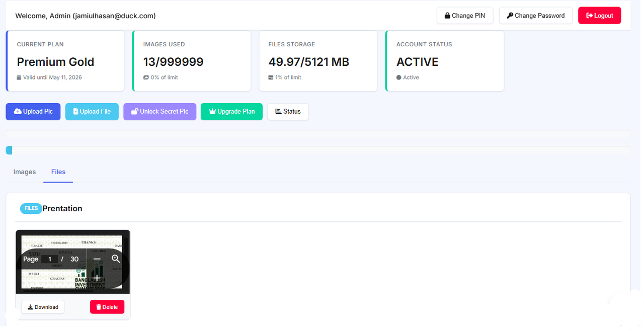The width and height of the screenshot is (644, 331).
Task: Click the Prentation folder heading
Action: (x=62, y=208)
